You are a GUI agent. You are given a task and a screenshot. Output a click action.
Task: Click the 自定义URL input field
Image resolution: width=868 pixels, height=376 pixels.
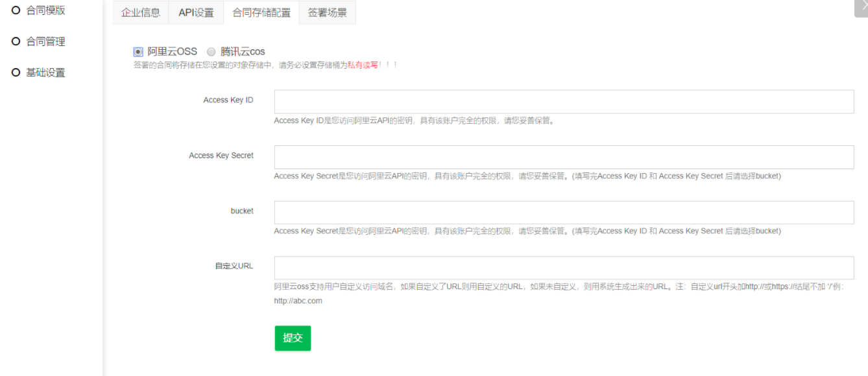564,268
